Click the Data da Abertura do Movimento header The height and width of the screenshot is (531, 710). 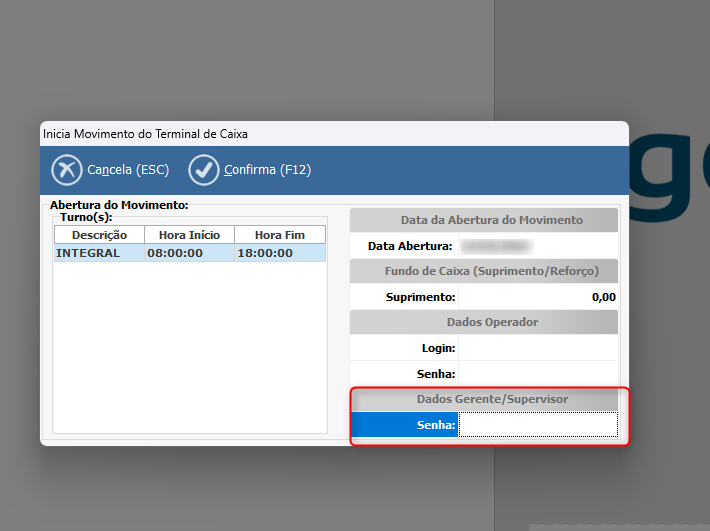[484, 220]
